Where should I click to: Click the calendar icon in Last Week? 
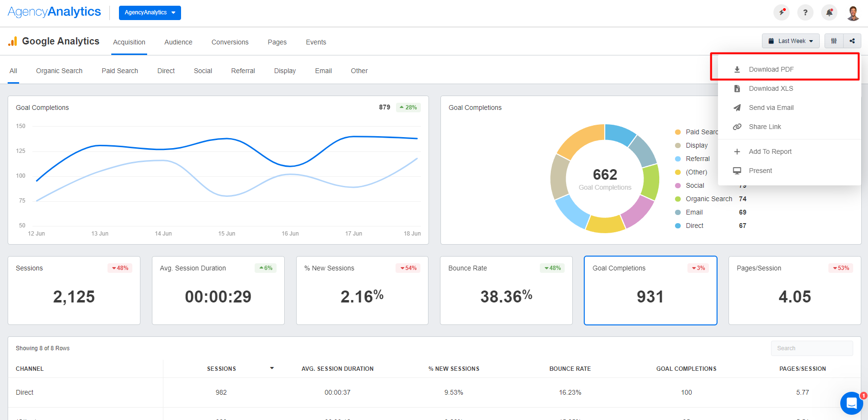(x=771, y=41)
